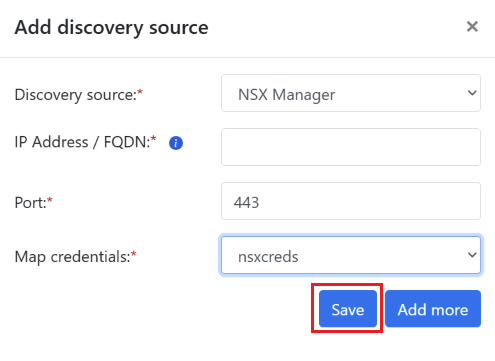Viewport: 495px width, 361px height.
Task: Click the blue info icon beside FQDN
Action: click(x=176, y=143)
